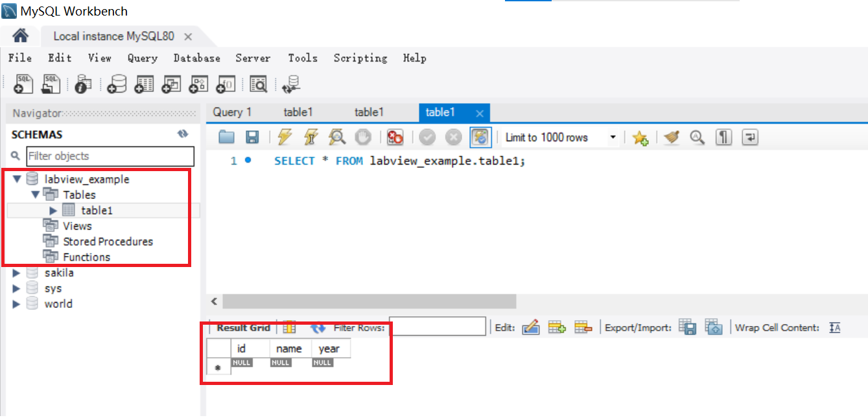
Task: Open the home screen tab icon
Action: coord(20,36)
